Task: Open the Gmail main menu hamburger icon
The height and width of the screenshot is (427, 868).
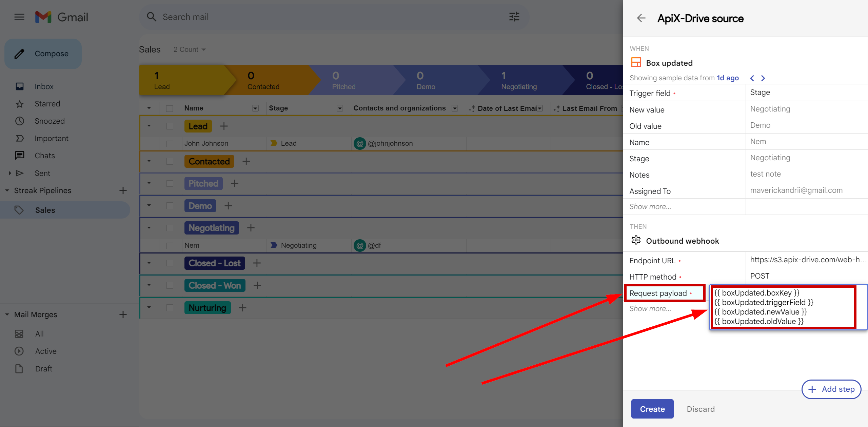Action: tap(19, 17)
